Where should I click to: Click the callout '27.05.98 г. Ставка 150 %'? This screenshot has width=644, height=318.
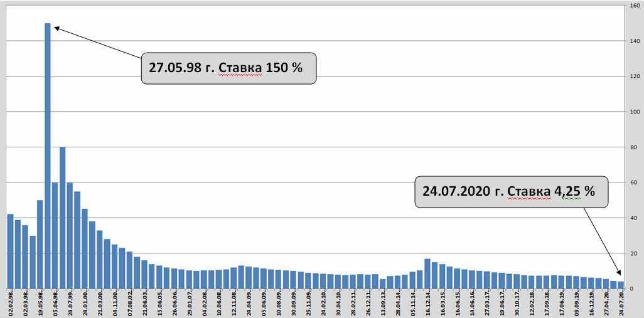(x=228, y=68)
